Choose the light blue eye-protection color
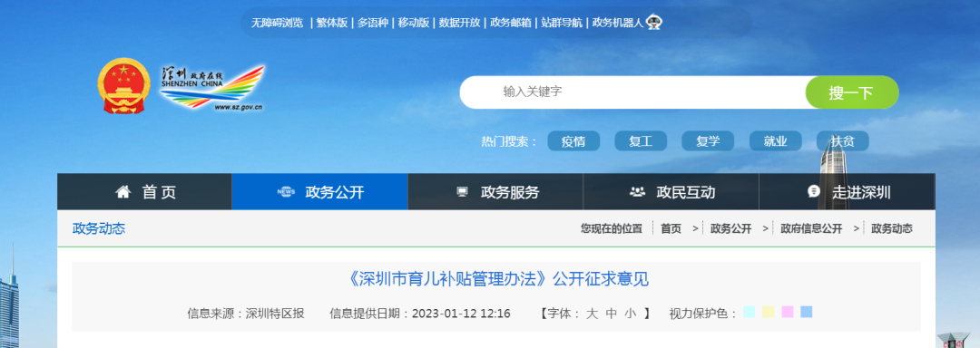980x348 pixels. click(x=807, y=312)
